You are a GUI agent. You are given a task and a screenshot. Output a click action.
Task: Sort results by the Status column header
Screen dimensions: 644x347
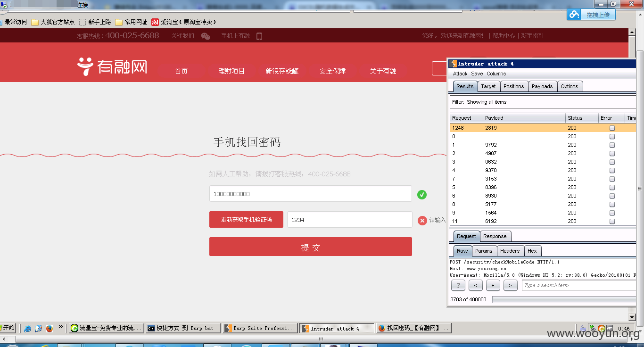[x=582, y=118]
